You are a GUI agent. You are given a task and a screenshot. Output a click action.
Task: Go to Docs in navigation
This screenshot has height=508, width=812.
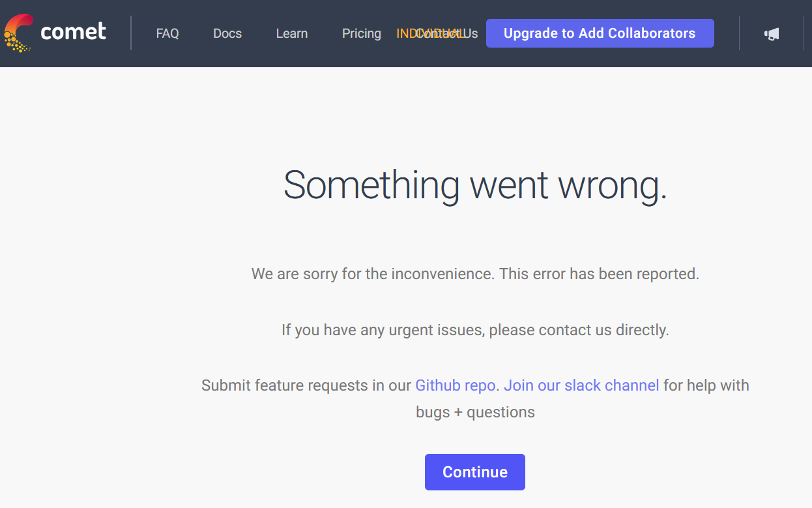point(227,33)
